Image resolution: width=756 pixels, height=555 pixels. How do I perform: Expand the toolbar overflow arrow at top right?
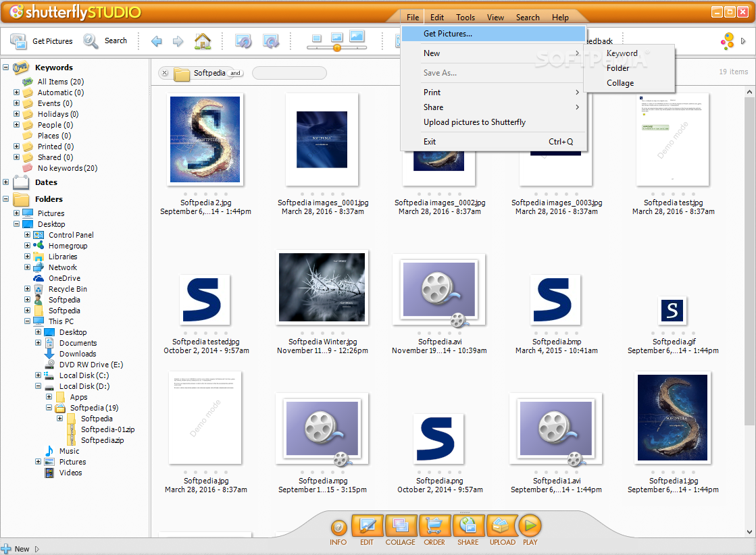click(743, 41)
